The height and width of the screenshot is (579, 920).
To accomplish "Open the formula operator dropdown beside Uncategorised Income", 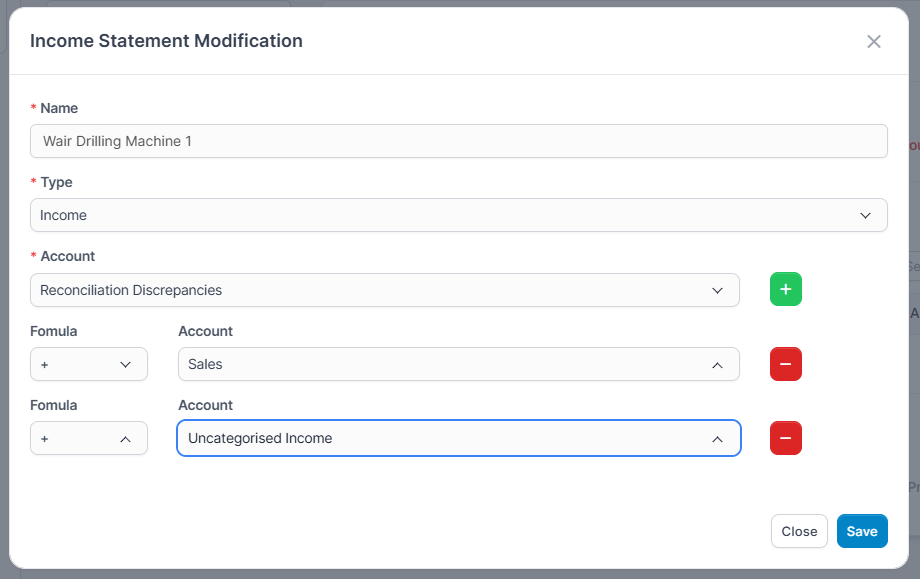I will point(88,438).
